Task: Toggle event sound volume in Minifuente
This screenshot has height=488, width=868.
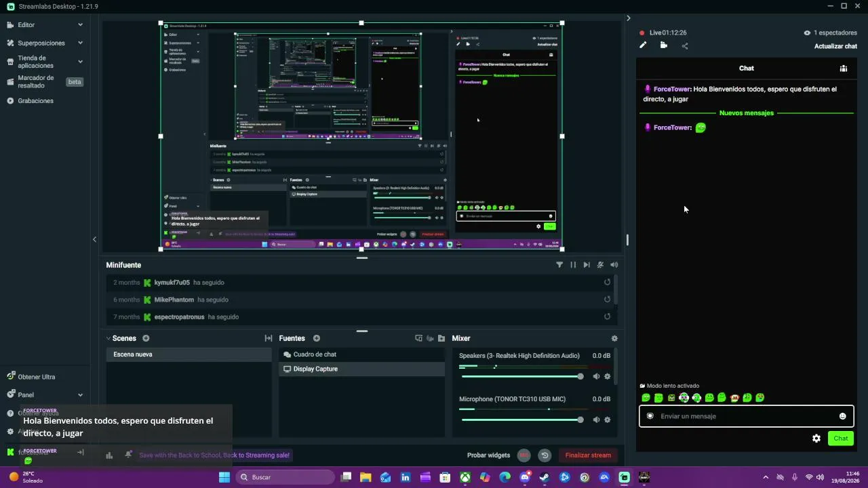Action: 614,265
